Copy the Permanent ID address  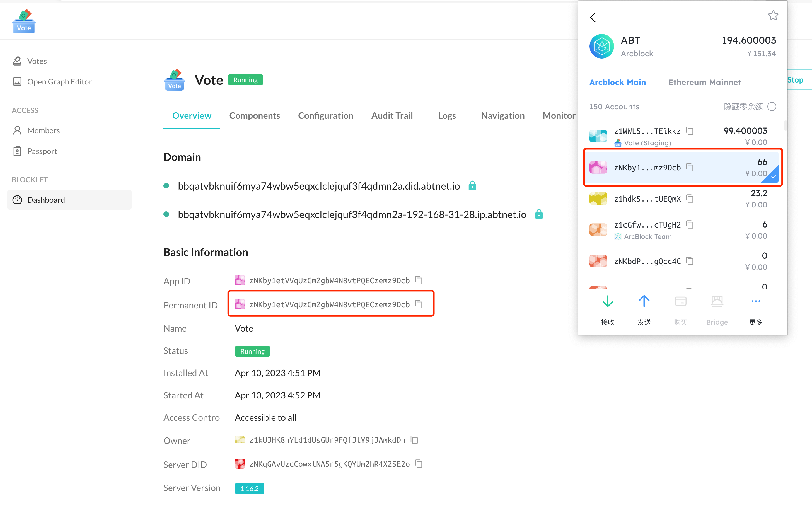tap(419, 304)
